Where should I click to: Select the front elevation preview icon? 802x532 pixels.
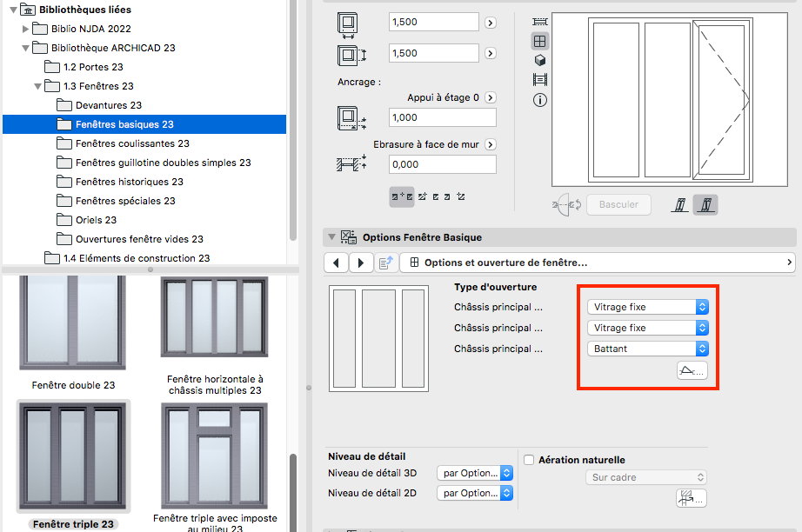coord(539,42)
